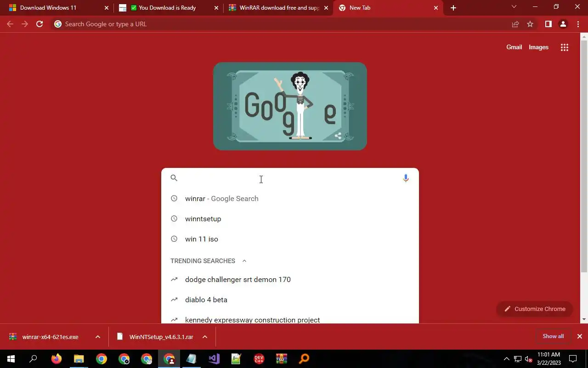Viewport: 588px width, 368px height.
Task: Open Visual Studio from the taskbar
Action: coord(214,359)
